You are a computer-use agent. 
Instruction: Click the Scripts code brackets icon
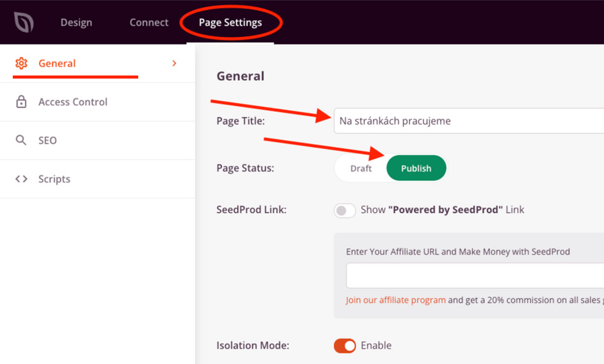[x=21, y=179]
